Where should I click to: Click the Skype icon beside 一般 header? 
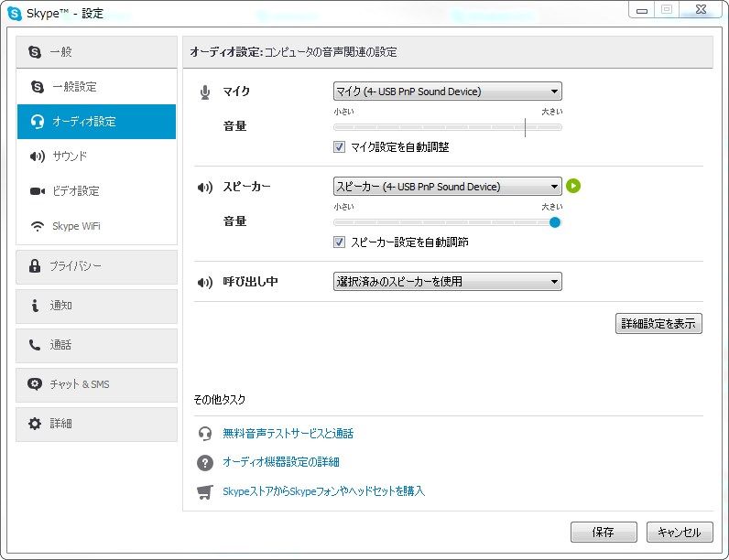(35, 52)
